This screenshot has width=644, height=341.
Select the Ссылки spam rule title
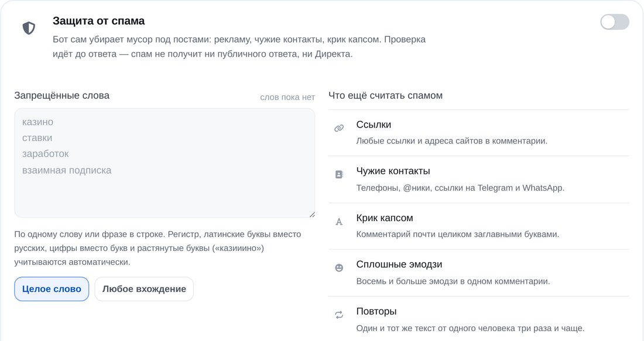[x=374, y=125]
